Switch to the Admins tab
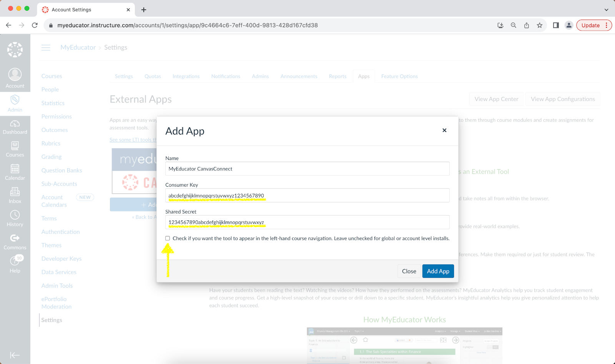 (x=260, y=76)
